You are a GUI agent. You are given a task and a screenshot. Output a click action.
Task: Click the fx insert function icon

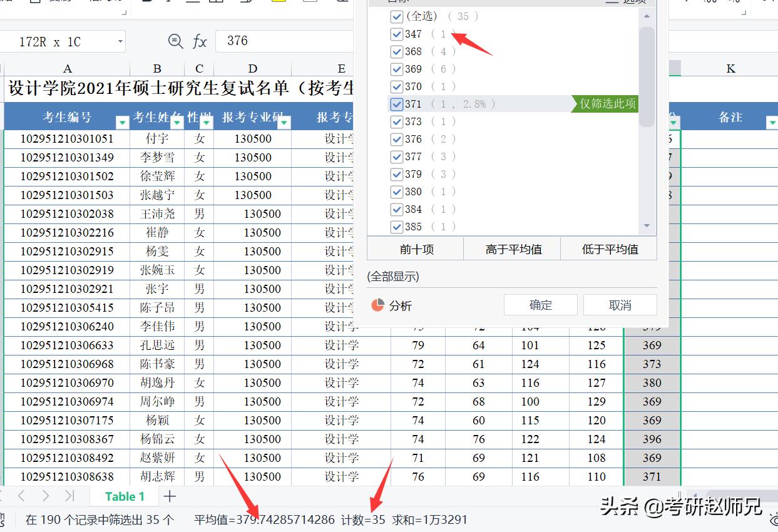(199, 41)
